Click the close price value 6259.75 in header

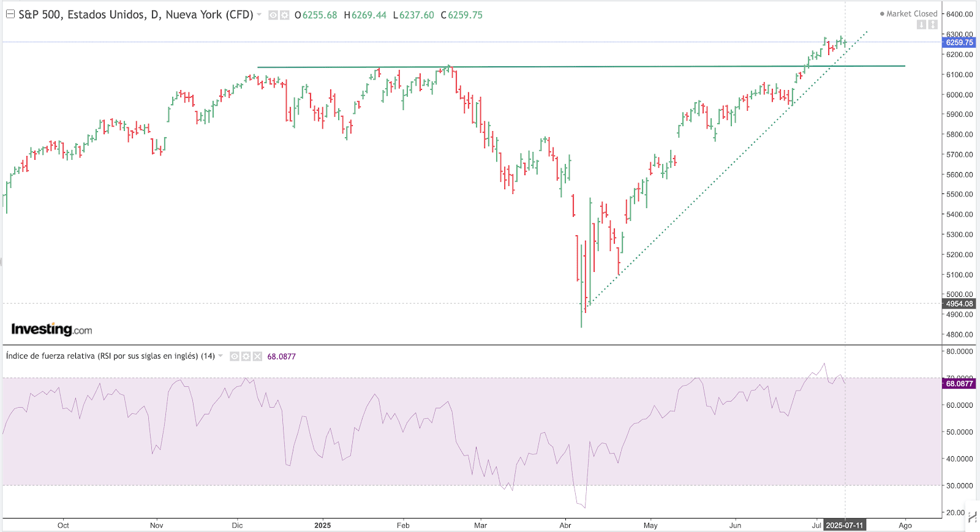(465, 15)
